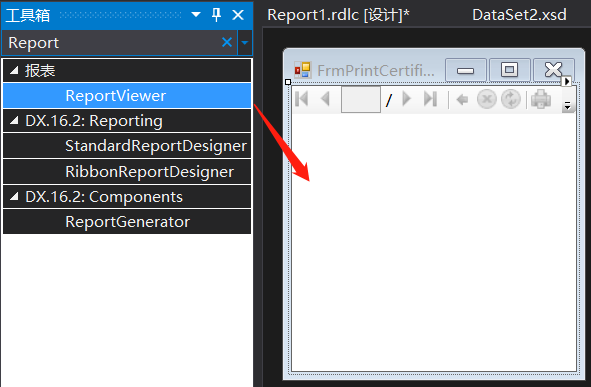
Task: Click the print report icon
Action: pyautogui.click(x=541, y=99)
